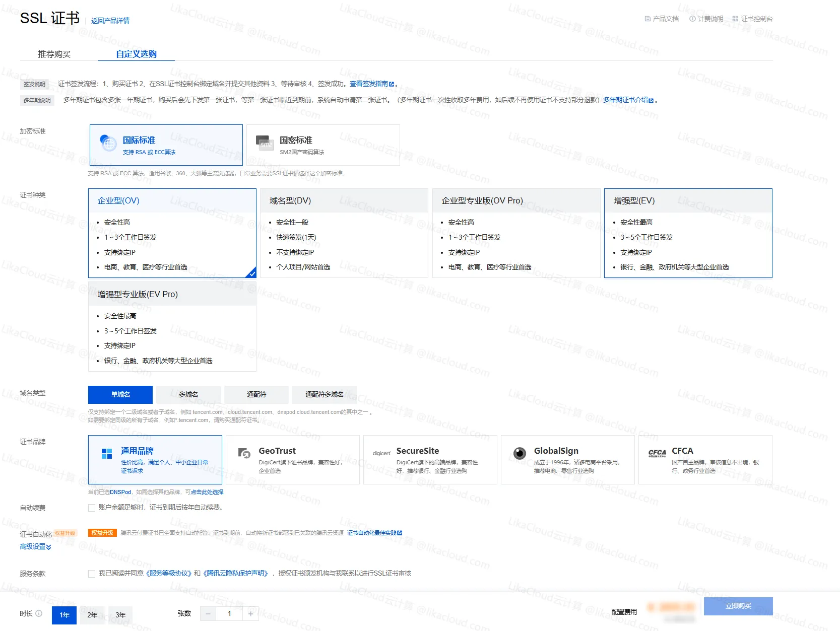Select the 域名型(DV) certificate card
This screenshot has width=840, height=631.
coord(344,233)
